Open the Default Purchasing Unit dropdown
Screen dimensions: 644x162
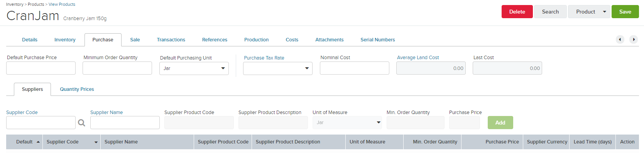coord(194,68)
